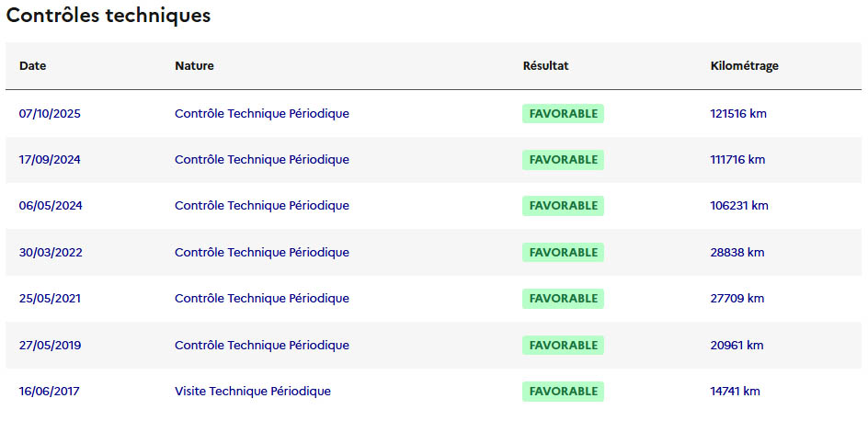
Task: Click the FAVORABLE badge for 07/10/2025
Action: (x=563, y=114)
